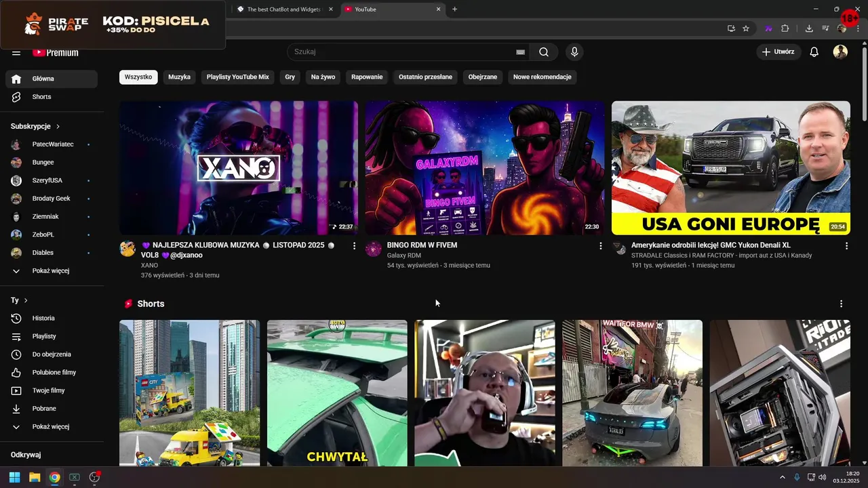Open the YouTube hamburger guide menu
The image size is (868, 488).
coord(16,52)
